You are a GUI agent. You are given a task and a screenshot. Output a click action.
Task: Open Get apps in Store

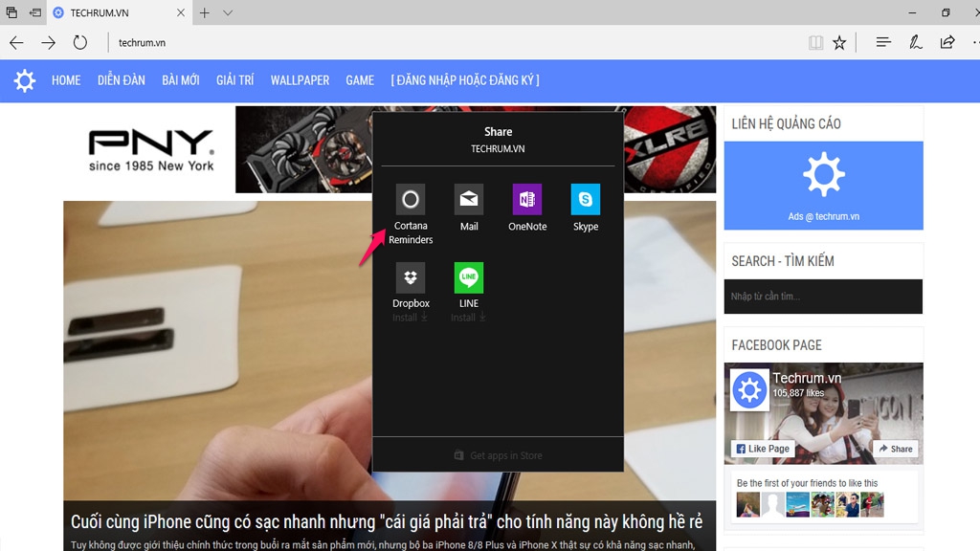click(498, 455)
